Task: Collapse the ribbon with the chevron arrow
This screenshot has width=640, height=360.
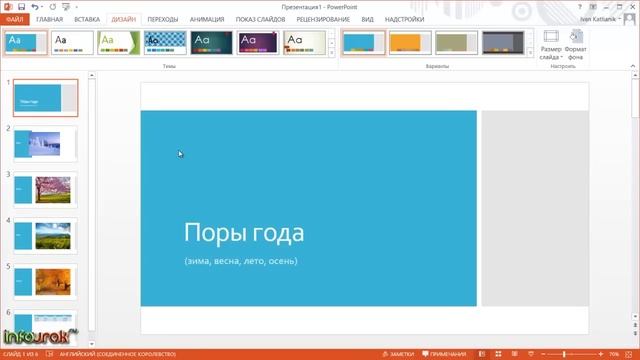Action: 633,66
